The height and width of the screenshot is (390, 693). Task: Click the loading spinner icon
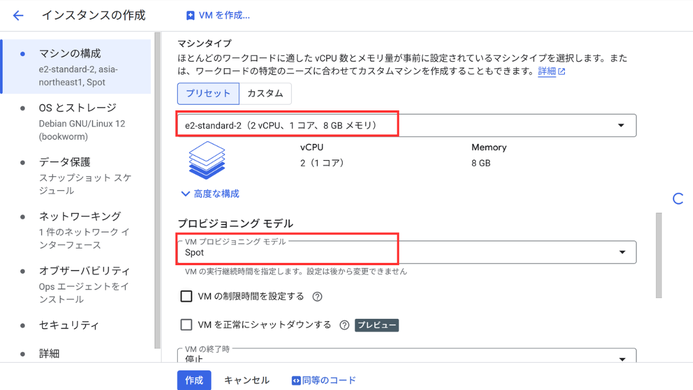(678, 199)
